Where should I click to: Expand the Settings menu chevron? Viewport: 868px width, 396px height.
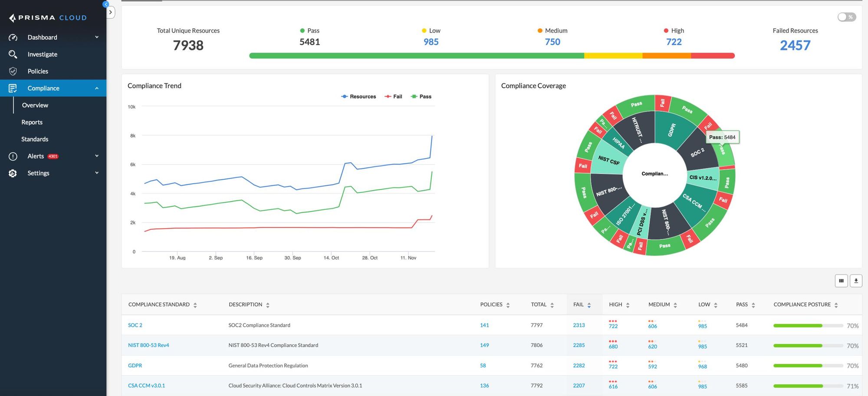coord(97,173)
